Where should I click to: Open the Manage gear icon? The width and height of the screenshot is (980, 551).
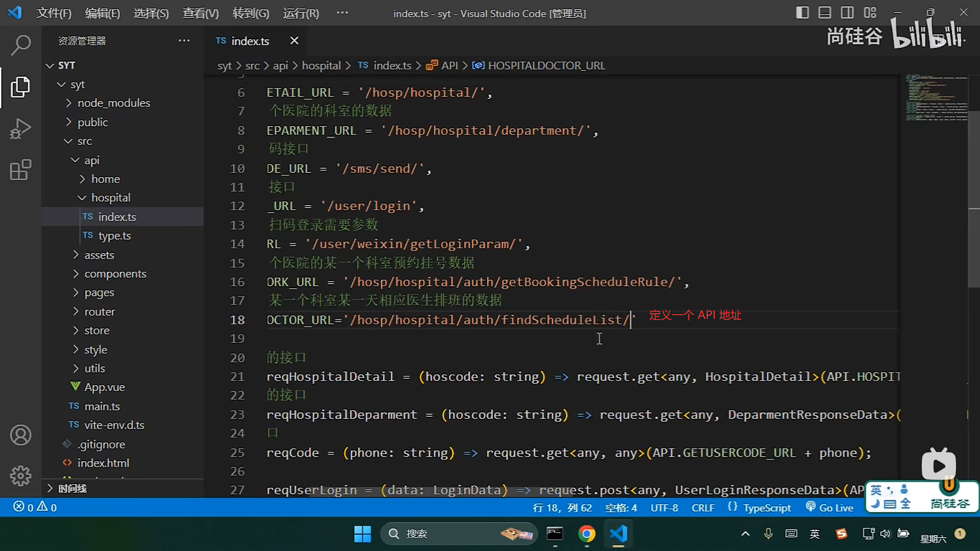click(x=20, y=475)
